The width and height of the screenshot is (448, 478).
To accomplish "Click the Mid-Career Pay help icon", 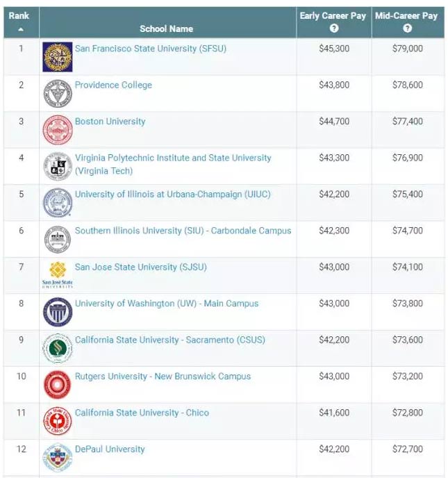I will coord(407,28).
